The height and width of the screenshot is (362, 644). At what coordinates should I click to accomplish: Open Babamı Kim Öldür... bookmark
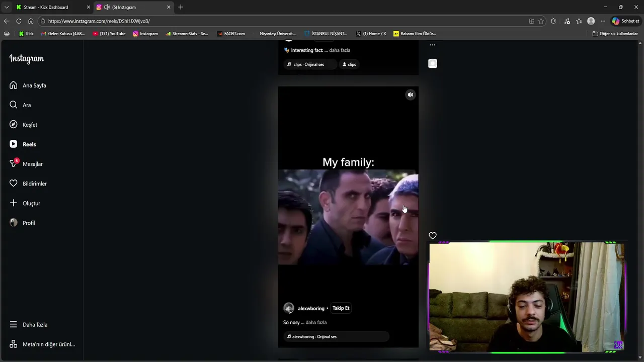[415, 34]
